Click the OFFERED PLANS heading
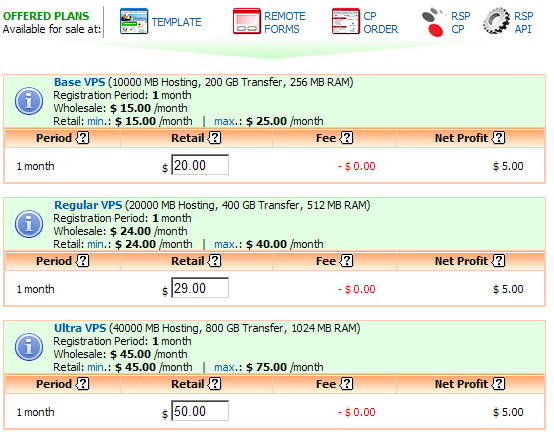The width and height of the screenshot is (554, 432). [x=46, y=16]
